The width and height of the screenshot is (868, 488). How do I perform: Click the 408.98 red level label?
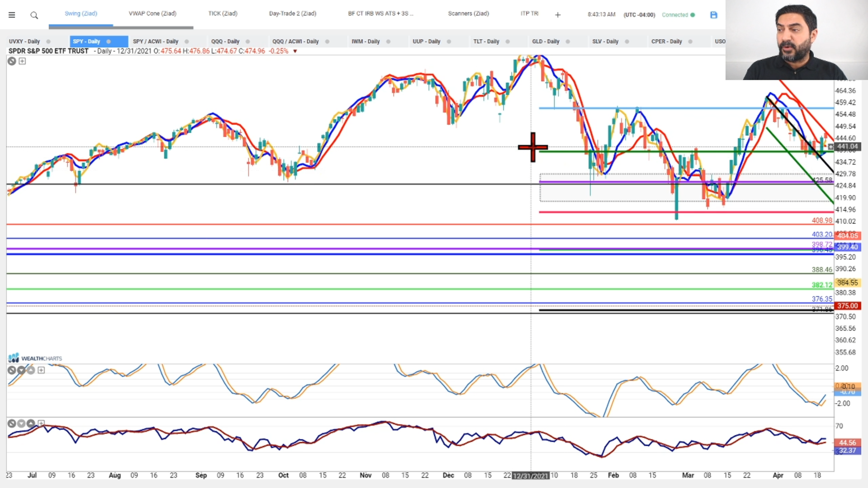[x=822, y=221]
